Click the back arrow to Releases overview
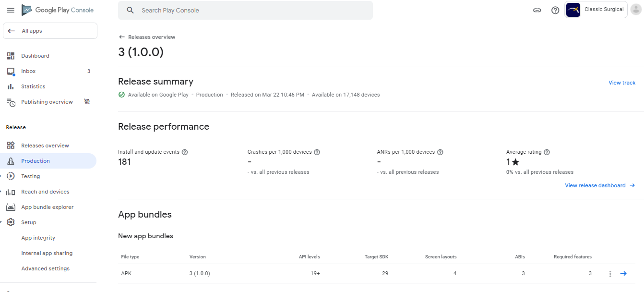Screen dimensions: 644x292 click(121, 36)
